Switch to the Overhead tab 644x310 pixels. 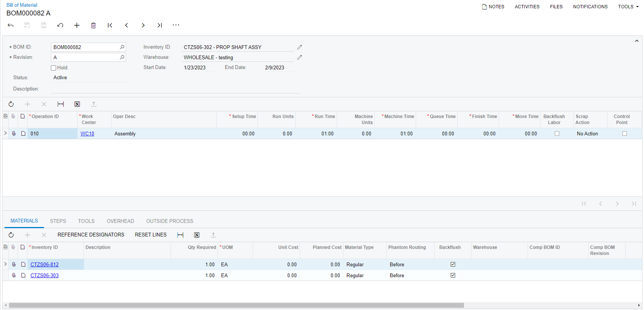pyautogui.click(x=120, y=221)
